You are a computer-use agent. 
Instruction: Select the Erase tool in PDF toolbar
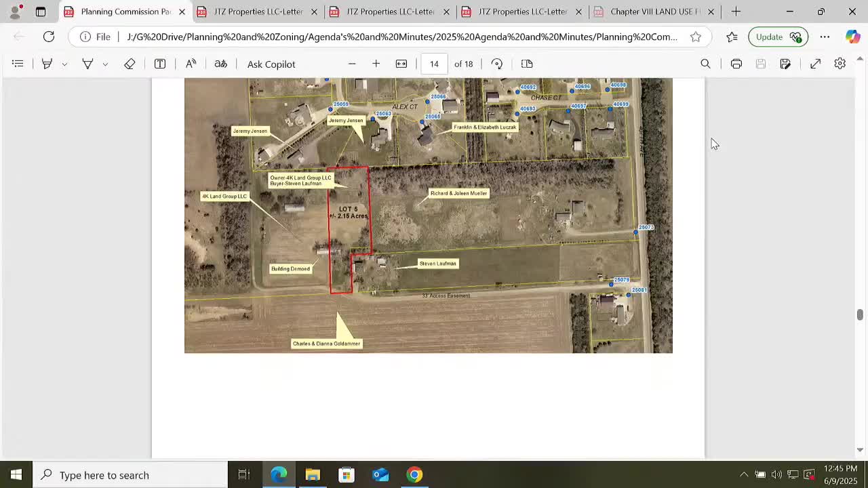tap(130, 64)
